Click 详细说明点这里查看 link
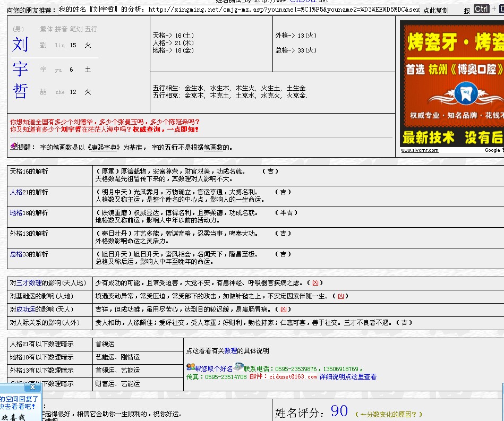Viewport: 504px width, 421px height. tap(348, 376)
